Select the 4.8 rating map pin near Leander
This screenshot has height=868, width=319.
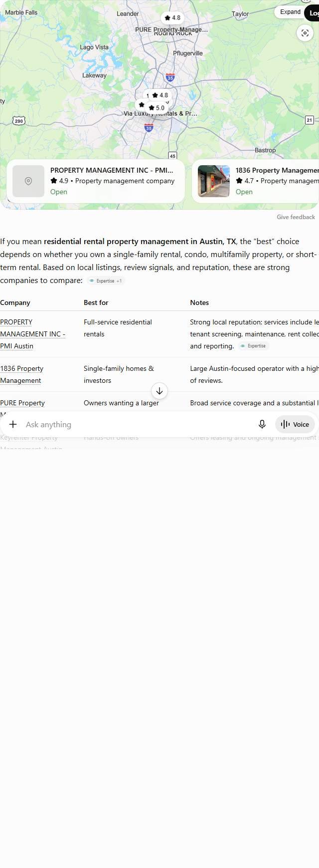tap(172, 17)
